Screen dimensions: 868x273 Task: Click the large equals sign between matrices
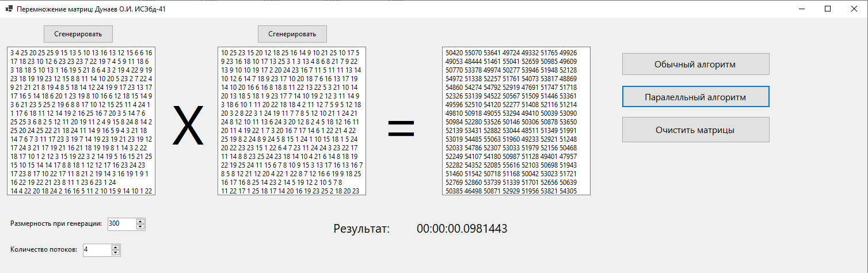coord(401,128)
